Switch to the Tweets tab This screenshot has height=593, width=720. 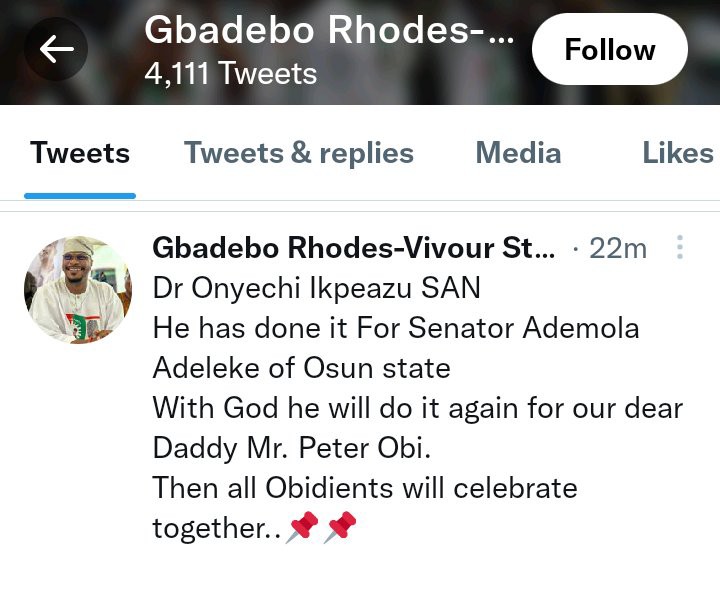(80, 153)
